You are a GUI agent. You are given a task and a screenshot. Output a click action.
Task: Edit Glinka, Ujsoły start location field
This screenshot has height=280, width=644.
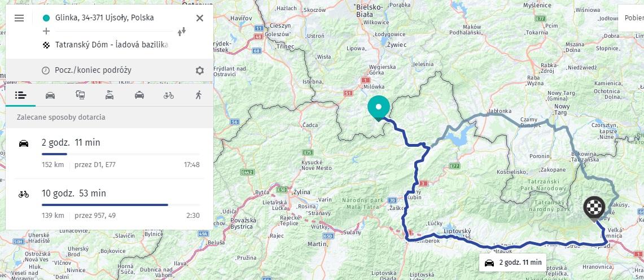coord(104,18)
